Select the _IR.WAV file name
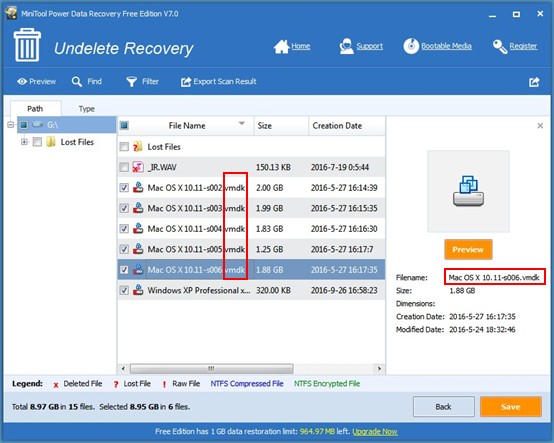This screenshot has width=554, height=443. pos(162,167)
